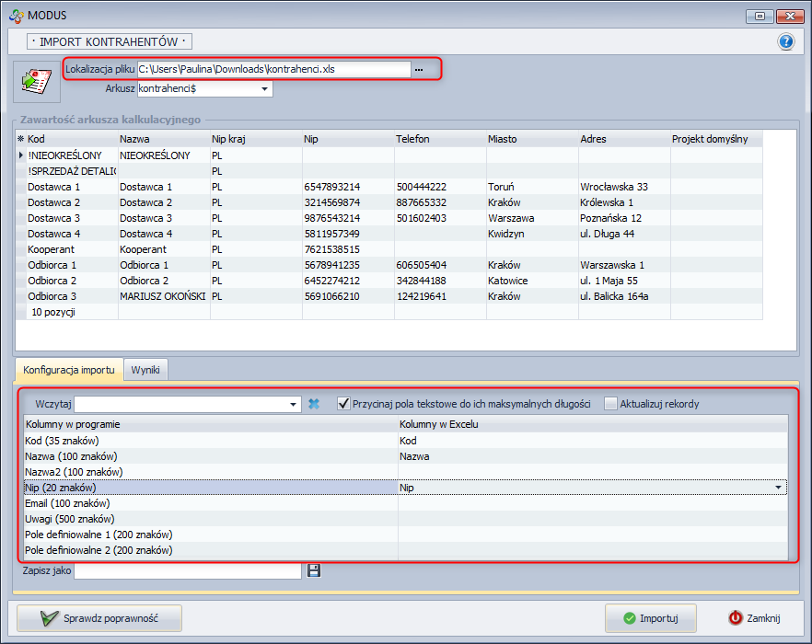812x644 pixels.
Task: Click the Zapisz jako text field
Action: coord(188,571)
